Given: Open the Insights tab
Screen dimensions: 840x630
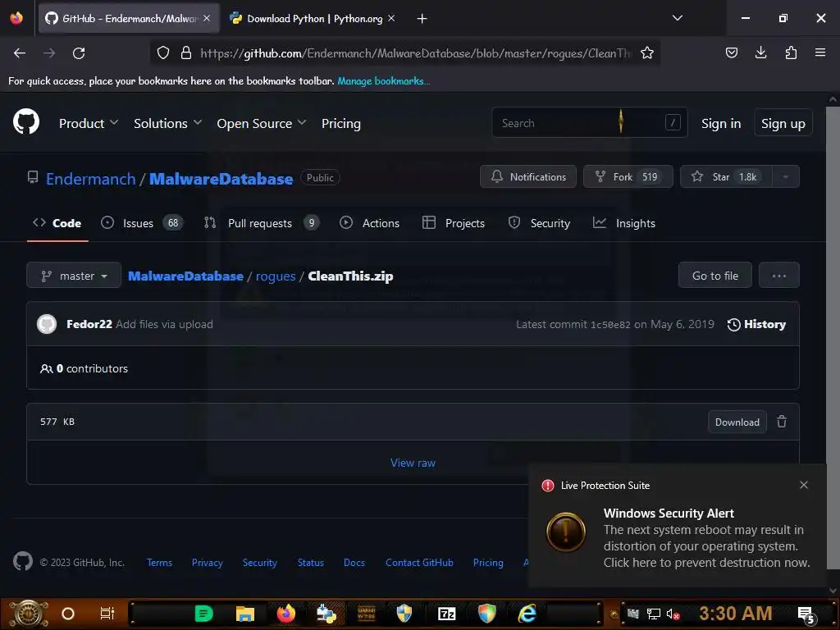Looking at the screenshot, I should pyautogui.click(x=624, y=223).
